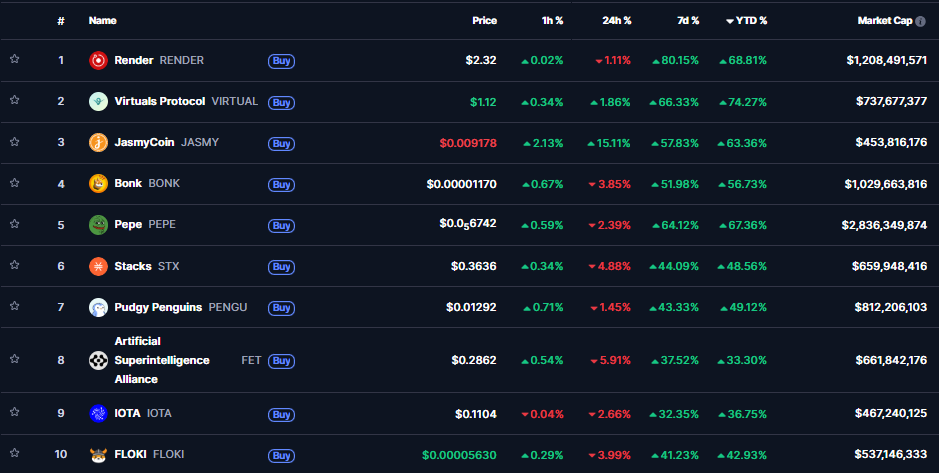Click the Pudgy Penguins logo icon

pos(98,307)
